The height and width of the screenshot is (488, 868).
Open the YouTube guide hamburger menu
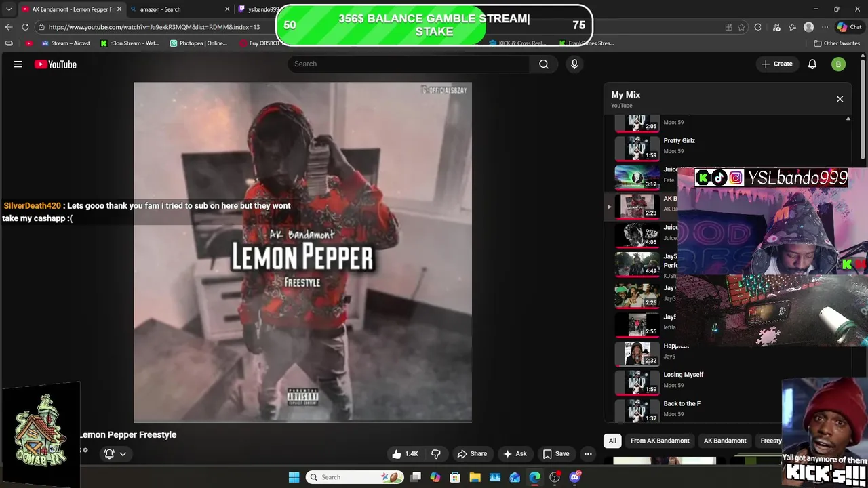18,64
